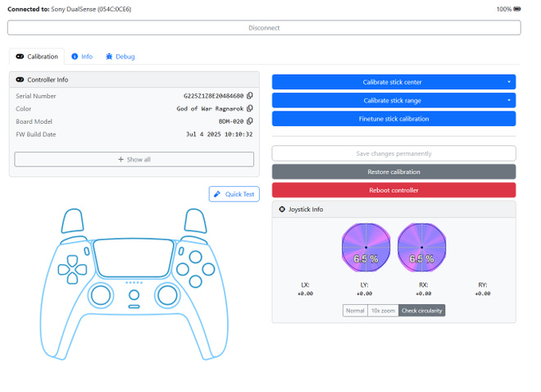Image resolution: width=541 pixels, height=392 pixels.
Task: Click the LX axis value
Action: 306,294
